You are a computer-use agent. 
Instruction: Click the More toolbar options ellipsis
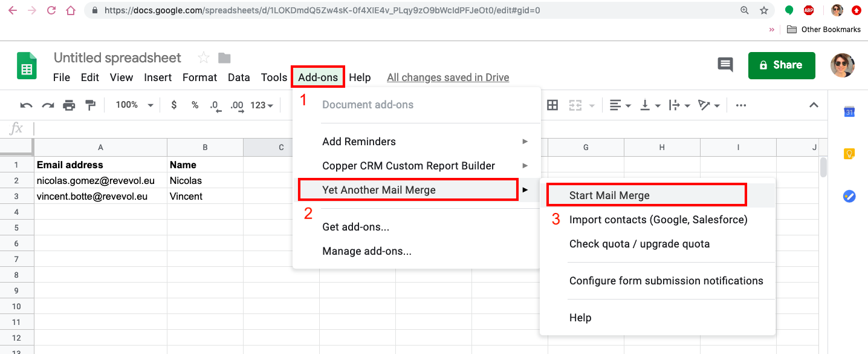pos(741,105)
